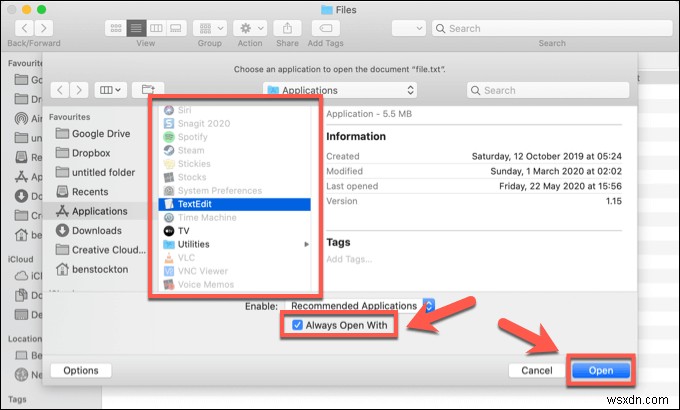Toggle the Always Open With checkbox

(x=297, y=325)
